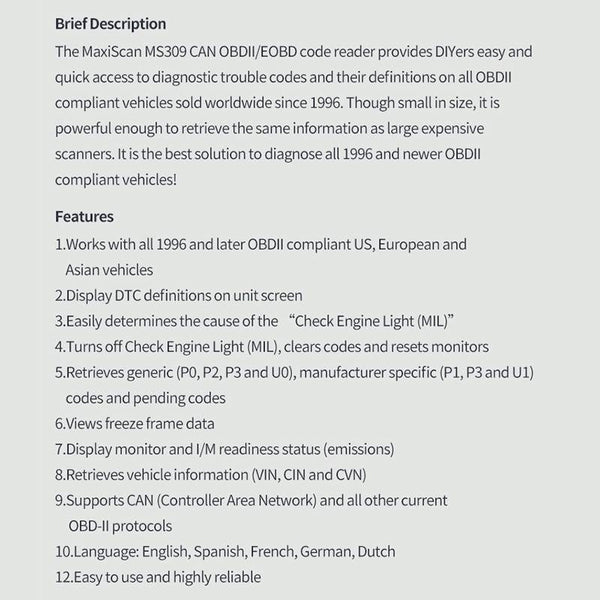The image size is (600, 600).
Task: Click the "codes and pending codes" line
Action: point(145,397)
